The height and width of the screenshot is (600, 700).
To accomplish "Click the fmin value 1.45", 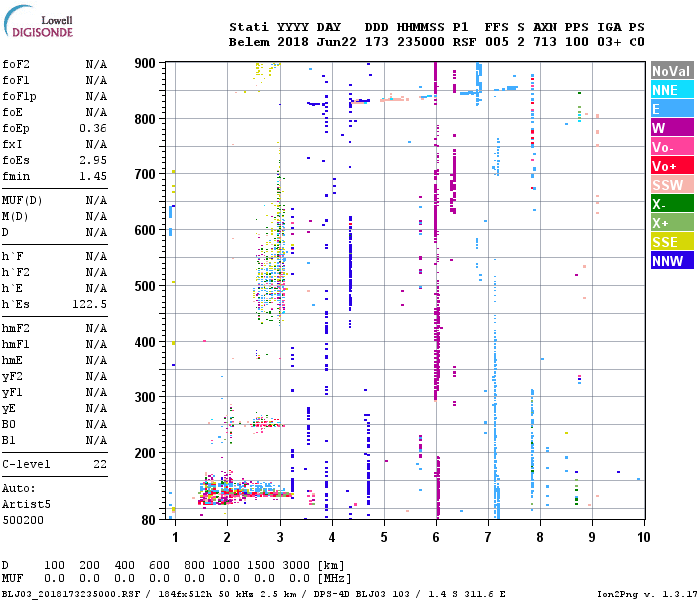I will pyautogui.click(x=93, y=176).
